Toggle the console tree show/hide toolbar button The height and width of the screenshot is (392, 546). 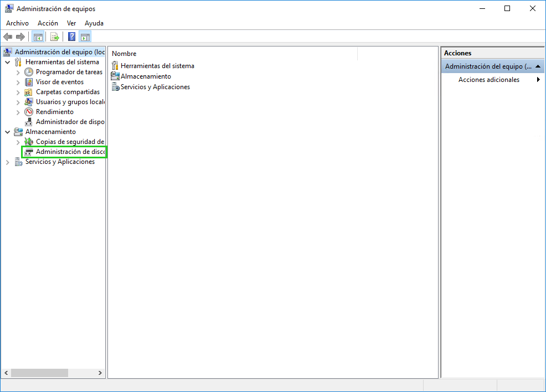pyautogui.click(x=38, y=37)
